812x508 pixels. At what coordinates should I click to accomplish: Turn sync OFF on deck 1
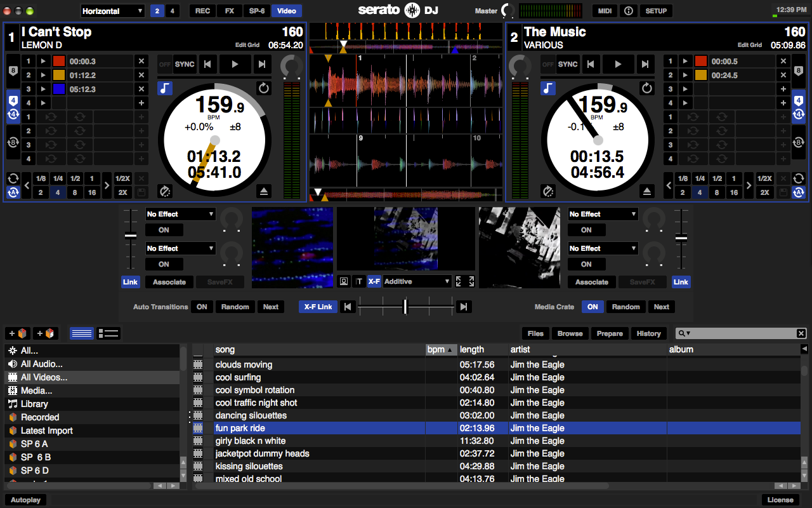(165, 64)
